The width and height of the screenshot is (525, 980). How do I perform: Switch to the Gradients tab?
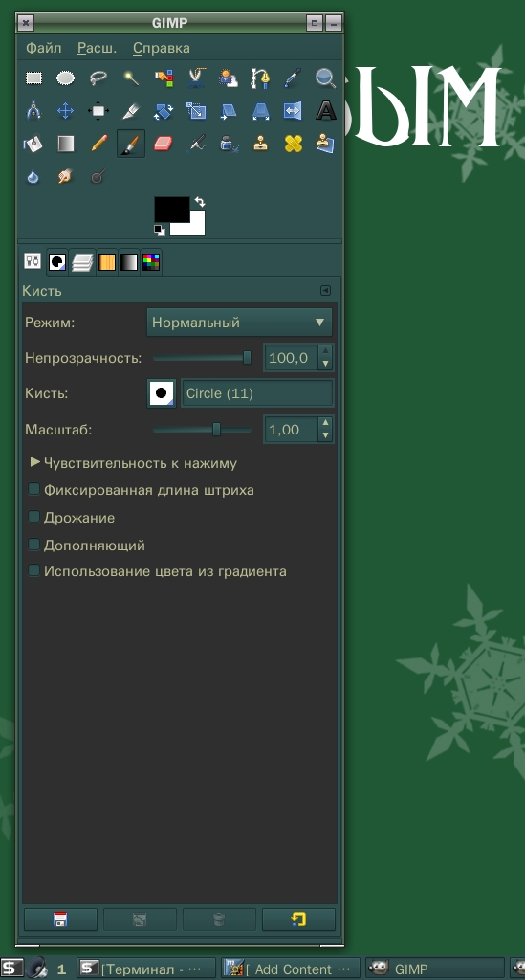(x=129, y=262)
